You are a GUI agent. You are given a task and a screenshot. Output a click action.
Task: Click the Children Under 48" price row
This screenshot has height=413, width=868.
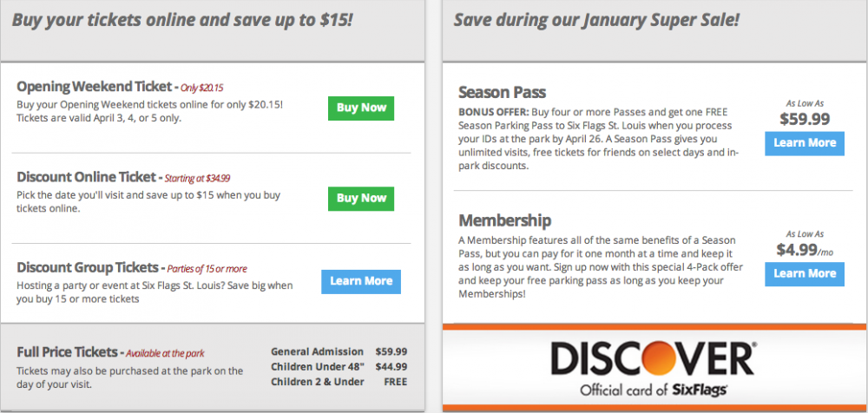point(339,366)
